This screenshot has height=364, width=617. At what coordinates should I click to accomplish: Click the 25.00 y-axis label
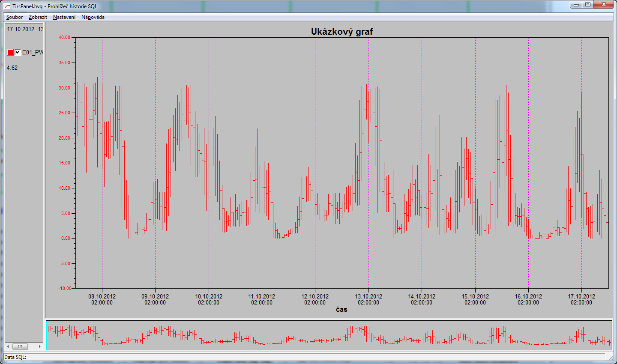pos(65,113)
